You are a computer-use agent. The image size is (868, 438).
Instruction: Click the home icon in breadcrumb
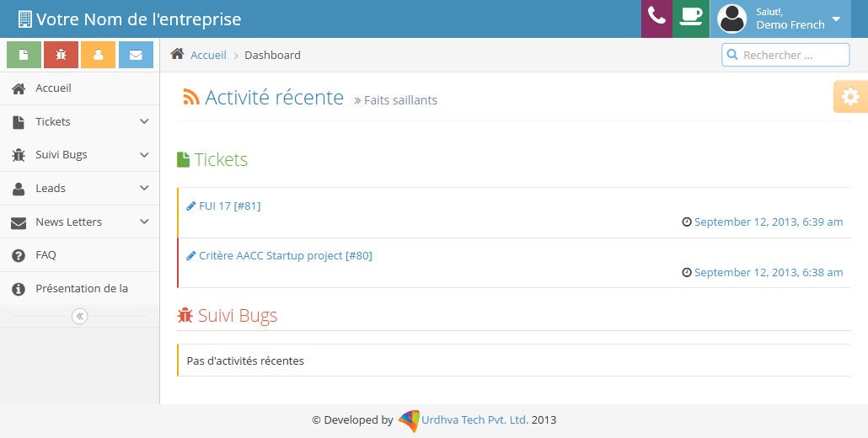(x=177, y=55)
